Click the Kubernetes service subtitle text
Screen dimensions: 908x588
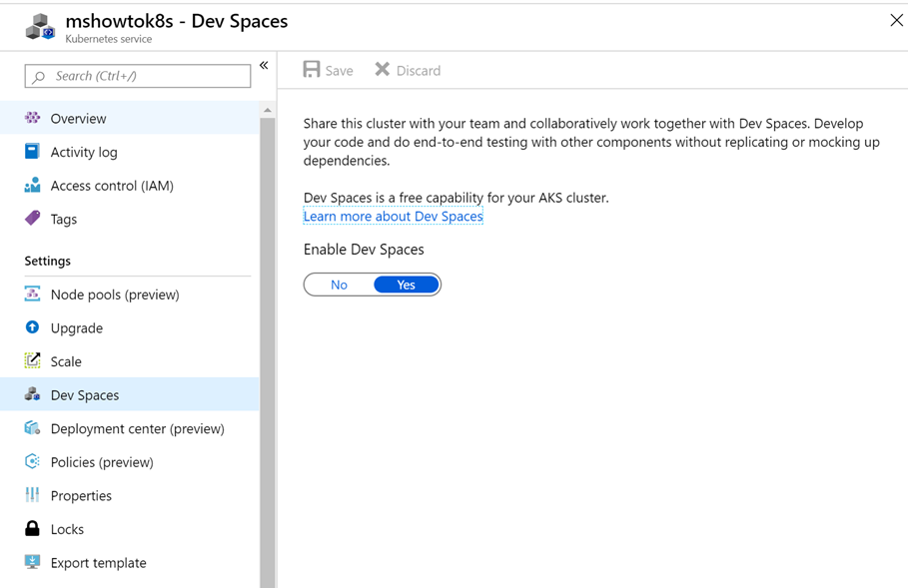pos(108,39)
